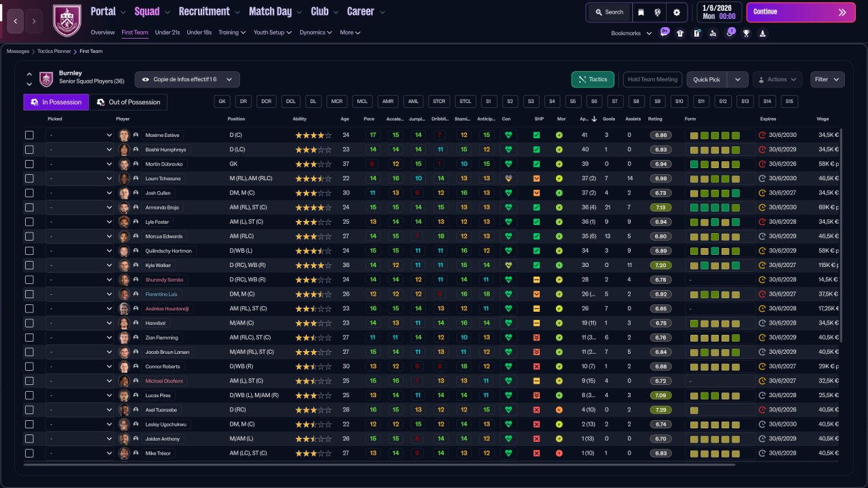Screen dimensions: 868x488
Task: Open the Copie de Infos effectif view dropdown
Action: 187,79
